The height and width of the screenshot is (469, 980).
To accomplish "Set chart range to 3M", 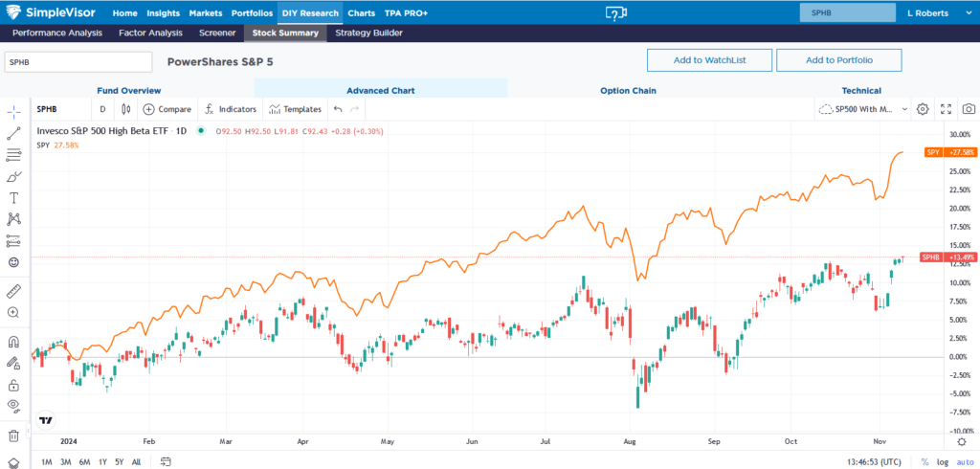I will coord(66,462).
